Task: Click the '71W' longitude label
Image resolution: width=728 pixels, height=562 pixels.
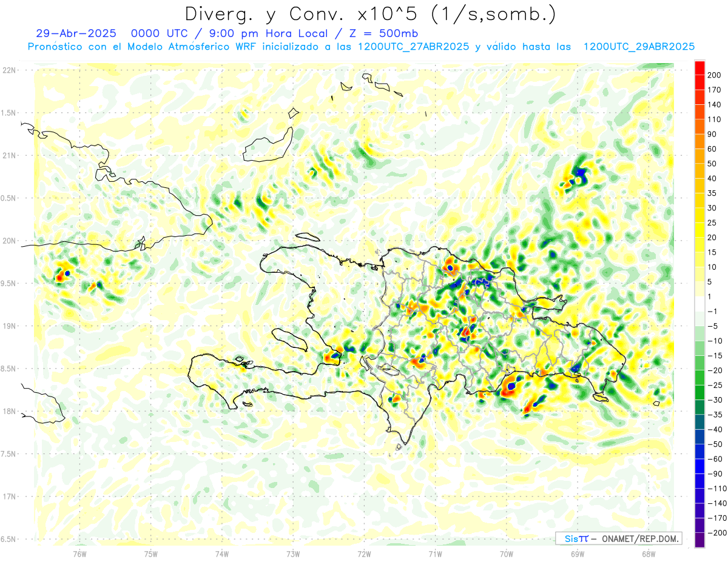Action: click(436, 553)
